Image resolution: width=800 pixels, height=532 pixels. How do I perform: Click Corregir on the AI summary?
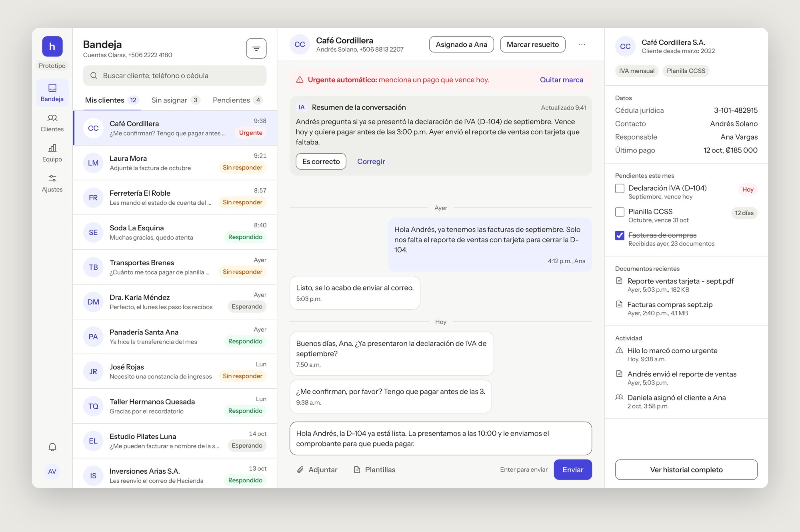[371, 162]
